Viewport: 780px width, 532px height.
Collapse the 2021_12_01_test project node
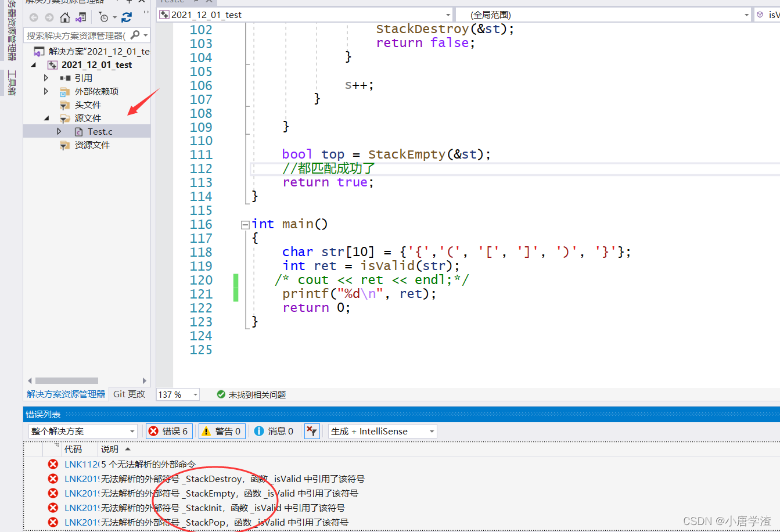pos(33,65)
